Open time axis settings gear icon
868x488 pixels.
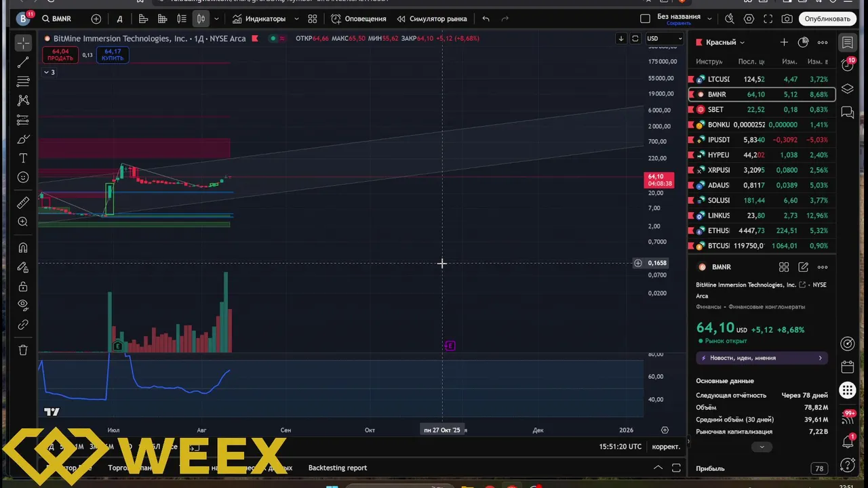click(x=665, y=430)
